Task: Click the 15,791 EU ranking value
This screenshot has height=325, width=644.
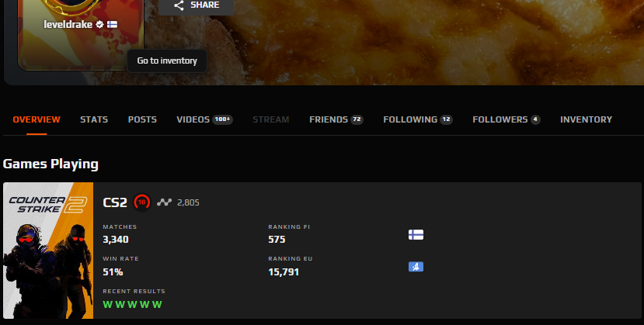Action: pyautogui.click(x=284, y=272)
